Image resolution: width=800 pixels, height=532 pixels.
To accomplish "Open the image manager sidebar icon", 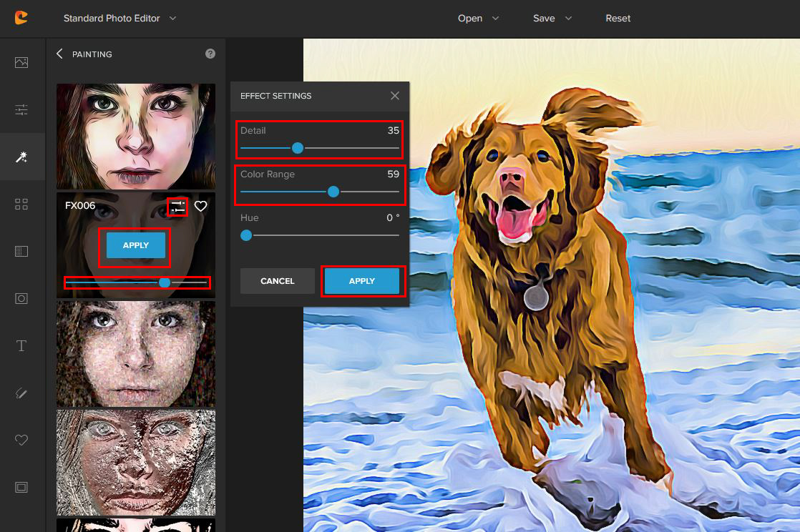I will (21, 62).
